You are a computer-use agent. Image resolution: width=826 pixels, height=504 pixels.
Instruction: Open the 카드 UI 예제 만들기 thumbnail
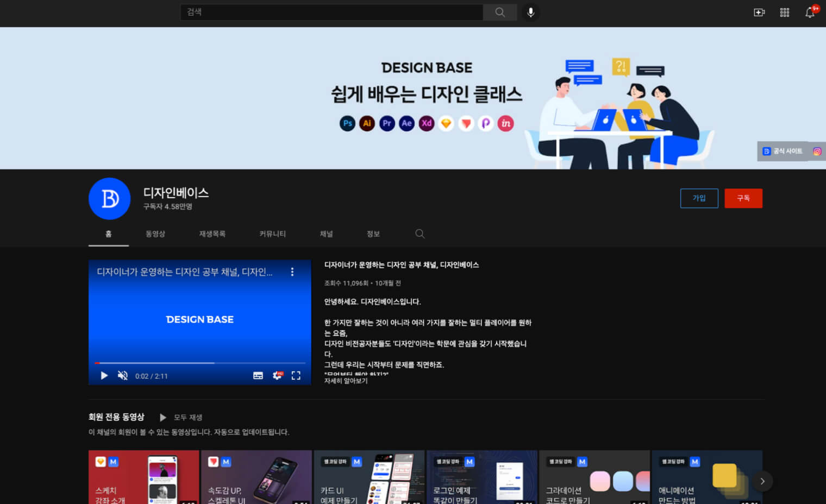tap(370, 477)
